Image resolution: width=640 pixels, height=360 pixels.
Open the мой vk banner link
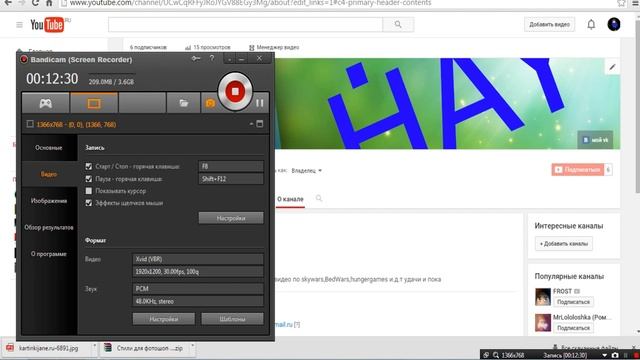pyautogui.click(x=596, y=140)
